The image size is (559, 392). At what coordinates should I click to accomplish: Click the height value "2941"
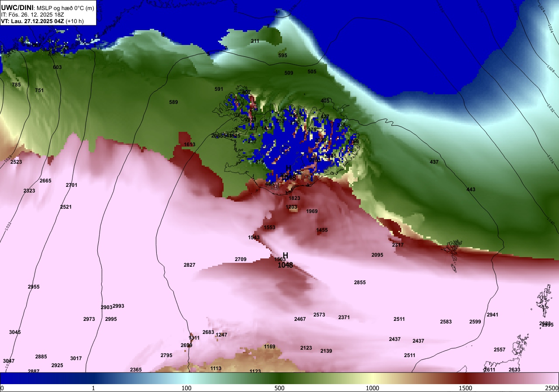[x=493, y=315]
